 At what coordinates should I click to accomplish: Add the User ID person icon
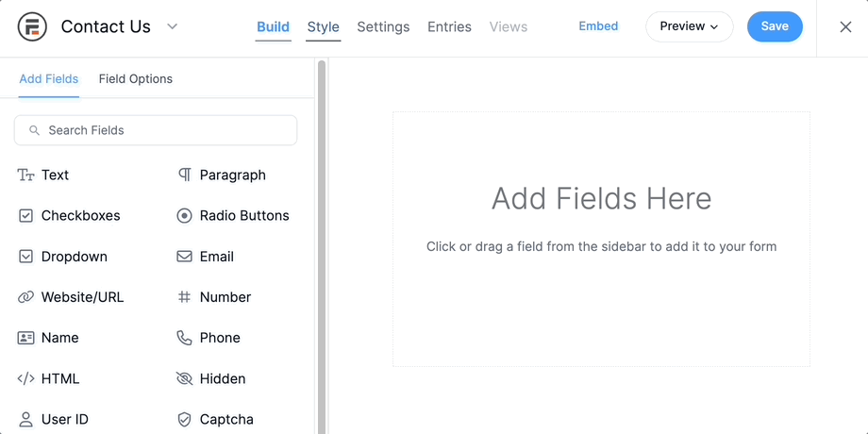click(x=26, y=419)
